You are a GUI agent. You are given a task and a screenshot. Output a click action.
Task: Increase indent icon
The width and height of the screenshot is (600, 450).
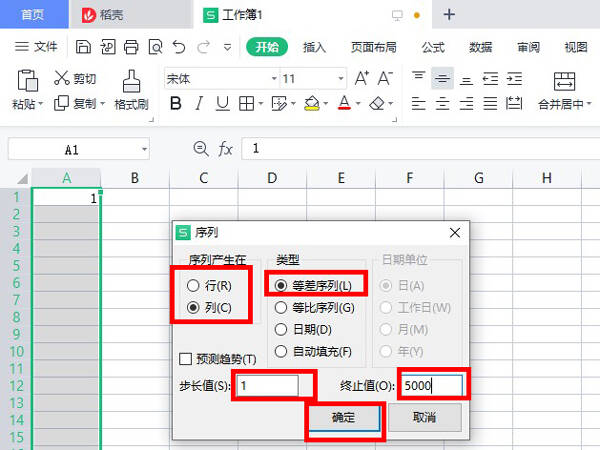click(514, 78)
